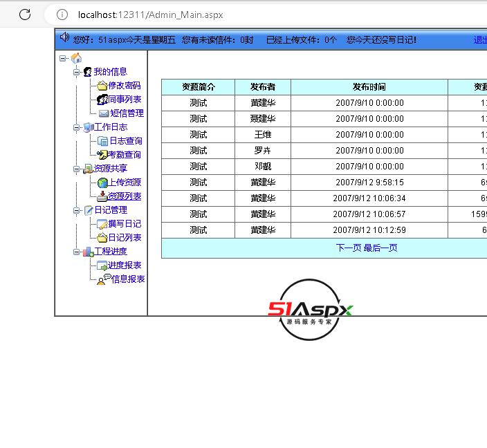This screenshot has height=448, width=487.
Task: Go to next page via 下一页
Action: 349,248
